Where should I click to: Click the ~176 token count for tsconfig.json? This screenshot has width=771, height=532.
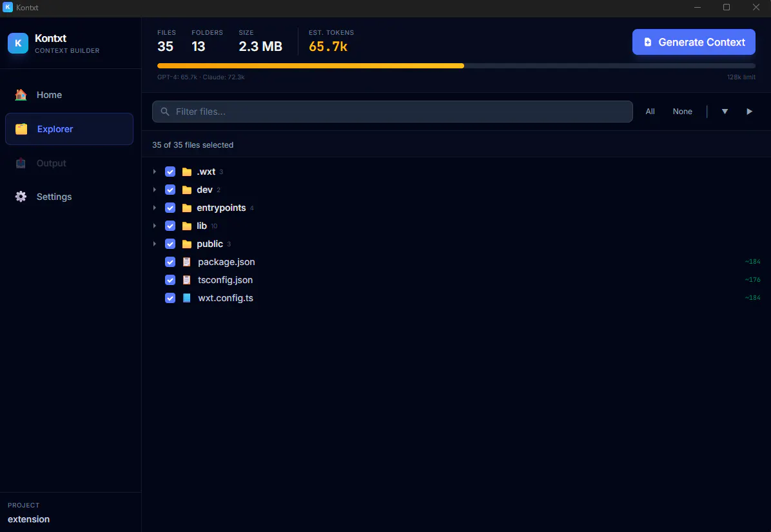(753, 280)
